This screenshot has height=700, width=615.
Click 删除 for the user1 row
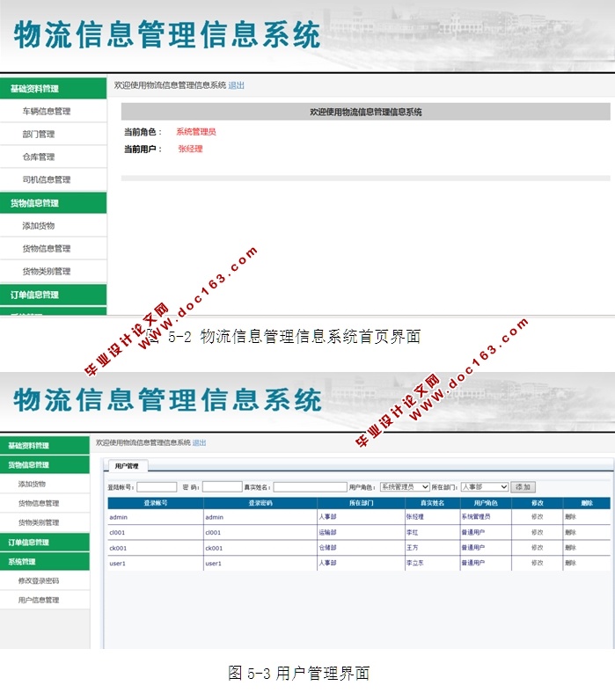(x=571, y=563)
